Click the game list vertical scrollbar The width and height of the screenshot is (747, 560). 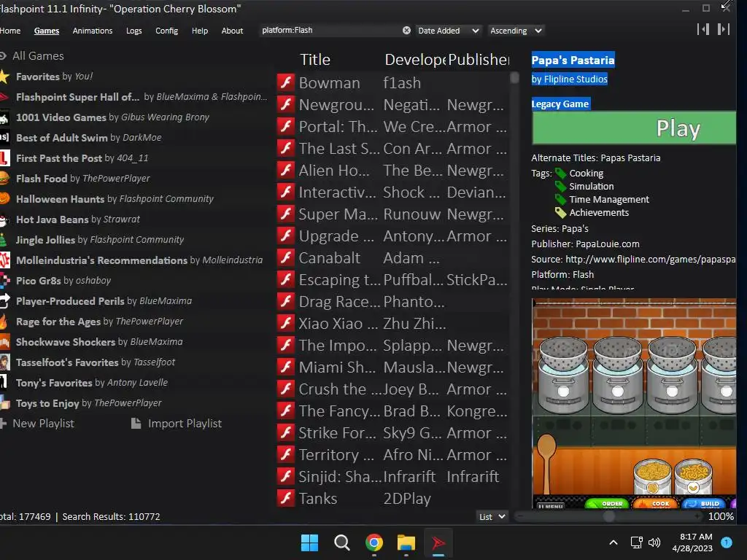[514, 77]
